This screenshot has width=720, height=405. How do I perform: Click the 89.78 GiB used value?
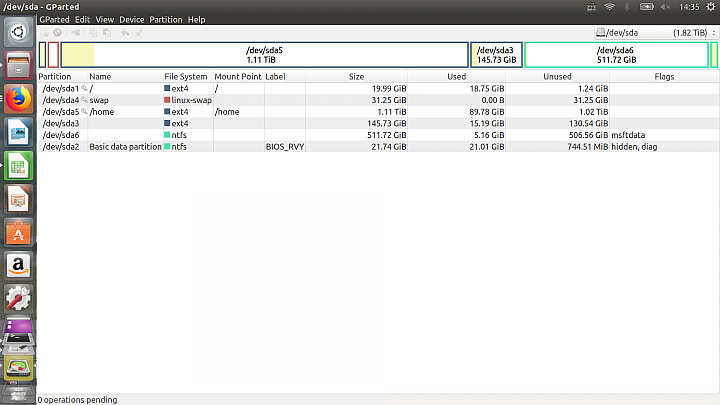[x=487, y=112]
